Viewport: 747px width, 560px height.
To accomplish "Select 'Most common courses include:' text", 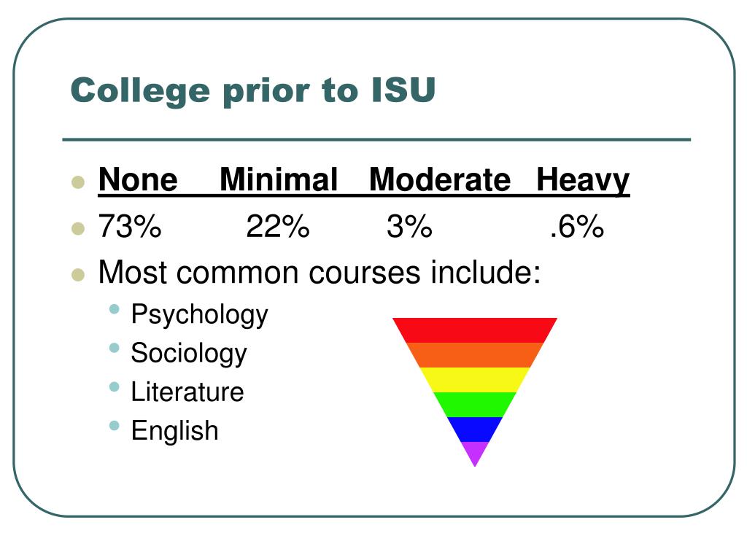I will point(320,273).
